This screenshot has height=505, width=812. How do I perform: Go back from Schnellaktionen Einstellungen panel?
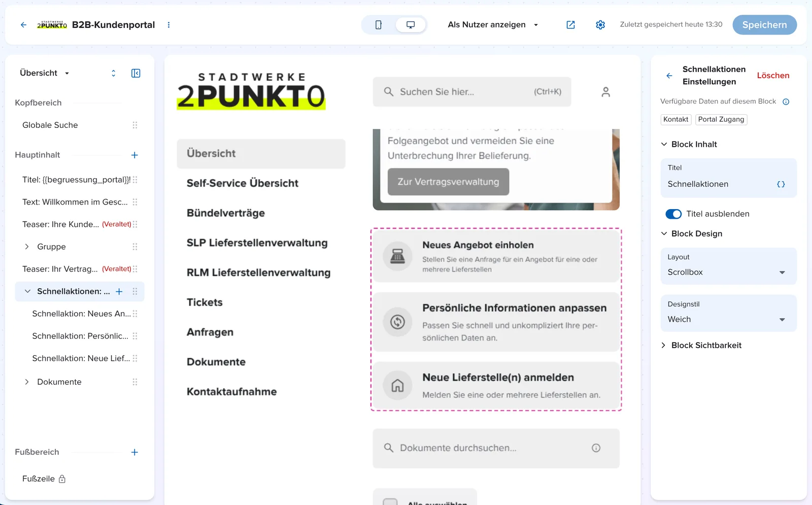[x=669, y=76]
